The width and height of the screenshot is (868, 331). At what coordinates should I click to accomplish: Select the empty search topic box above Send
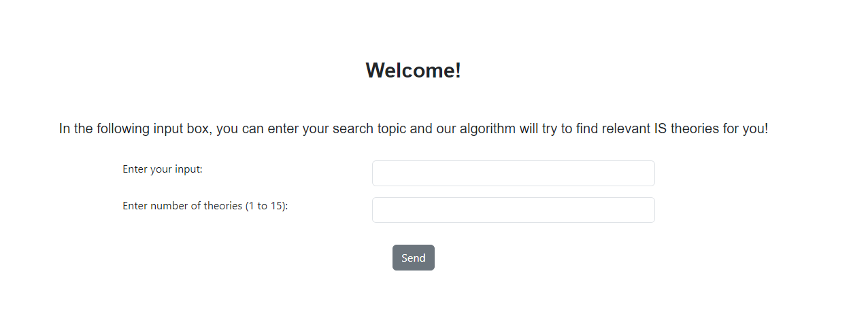tap(513, 173)
